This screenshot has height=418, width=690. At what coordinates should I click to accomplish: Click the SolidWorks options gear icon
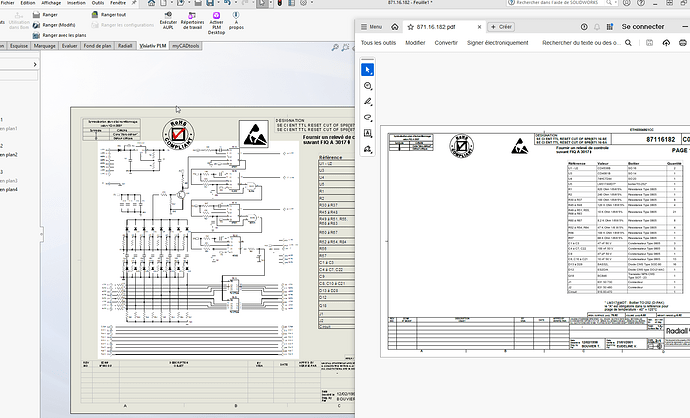point(303,3)
